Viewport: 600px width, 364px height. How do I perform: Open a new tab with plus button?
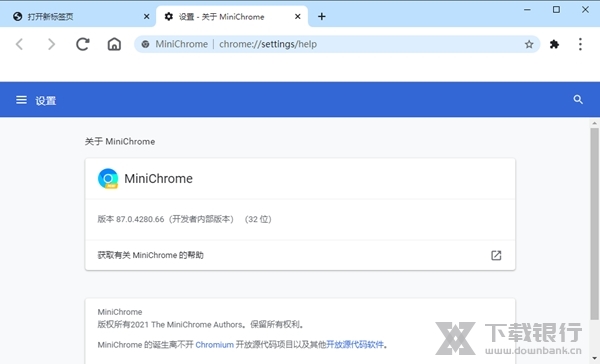pyautogui.click(x=321, y=16)
